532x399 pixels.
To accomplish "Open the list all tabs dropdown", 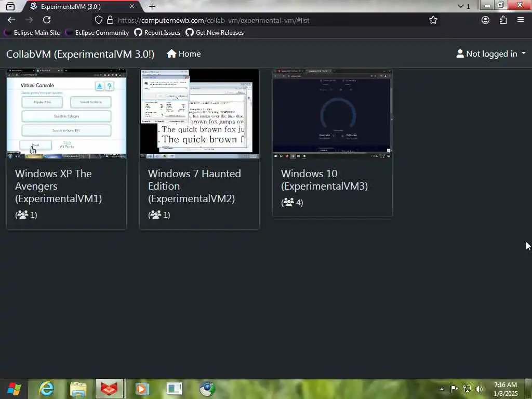I will [x=463, y=6].
